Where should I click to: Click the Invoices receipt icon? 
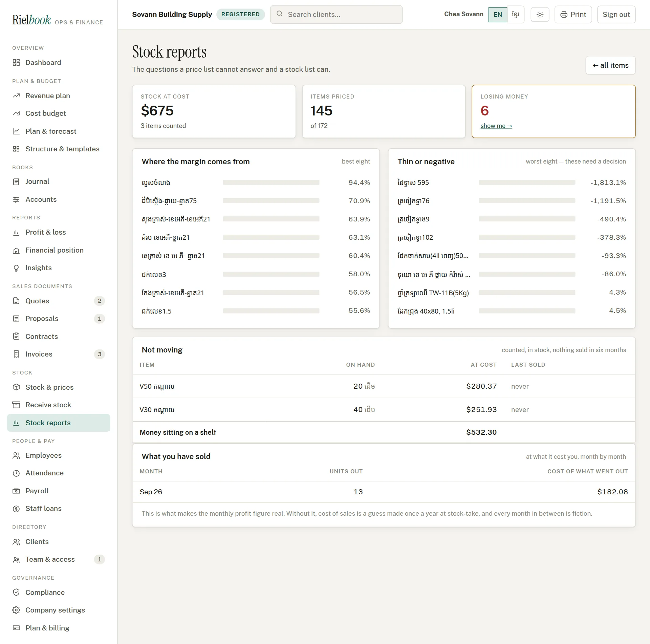(16, 354)
